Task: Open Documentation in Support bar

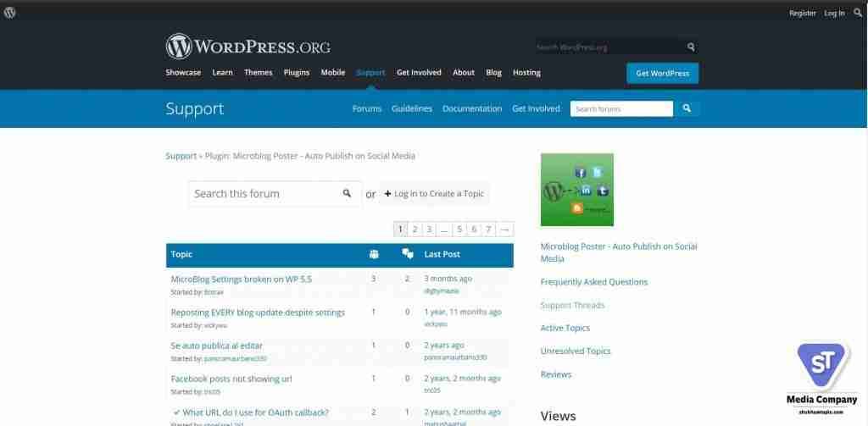Action: coord(472,108)
